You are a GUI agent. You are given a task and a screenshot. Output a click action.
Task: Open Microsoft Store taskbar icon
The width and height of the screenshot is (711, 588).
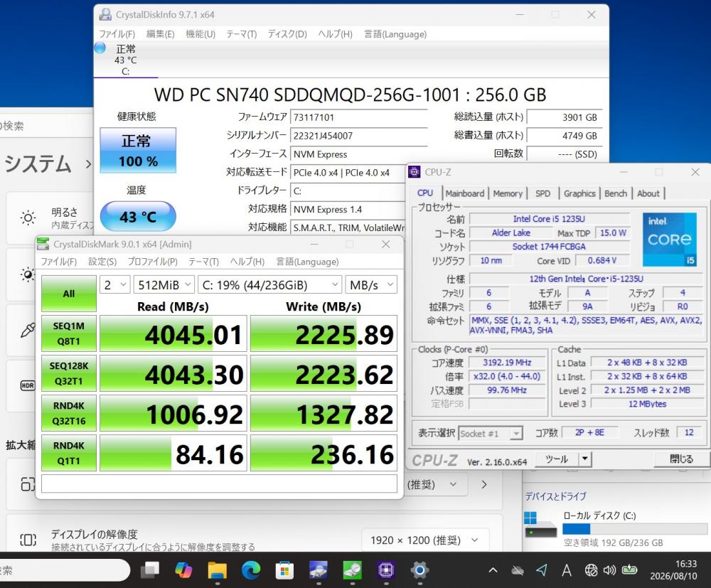point(284,570)
